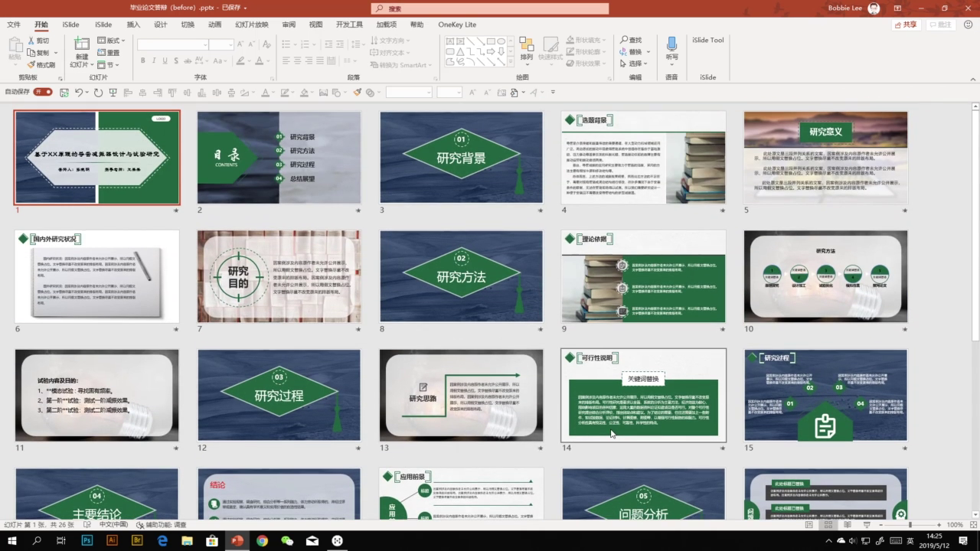Viewport: 980px width, 551px height.
Task: Expand the Replace (替换) dropdown arrow
Action: tap(648, 52)
